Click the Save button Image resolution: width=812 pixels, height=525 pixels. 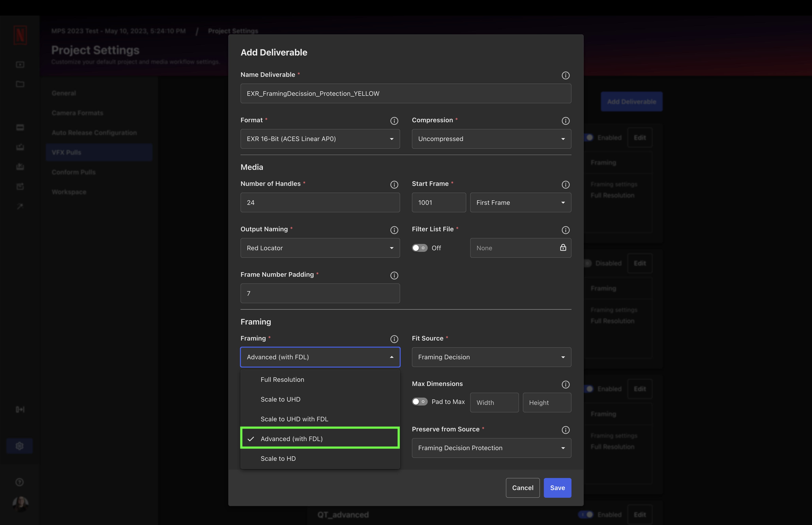[557, 488]
